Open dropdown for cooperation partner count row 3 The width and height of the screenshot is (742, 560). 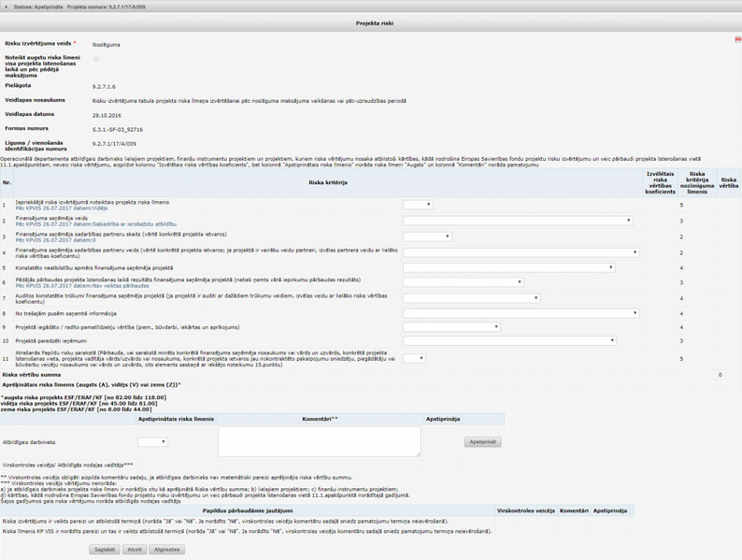(x=427, y=237)
